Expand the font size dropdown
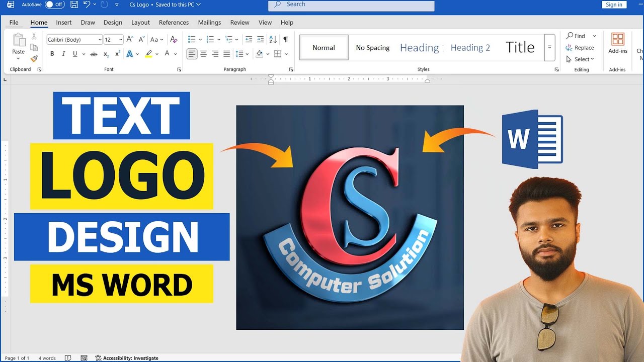644x362 pixels. 121,40
